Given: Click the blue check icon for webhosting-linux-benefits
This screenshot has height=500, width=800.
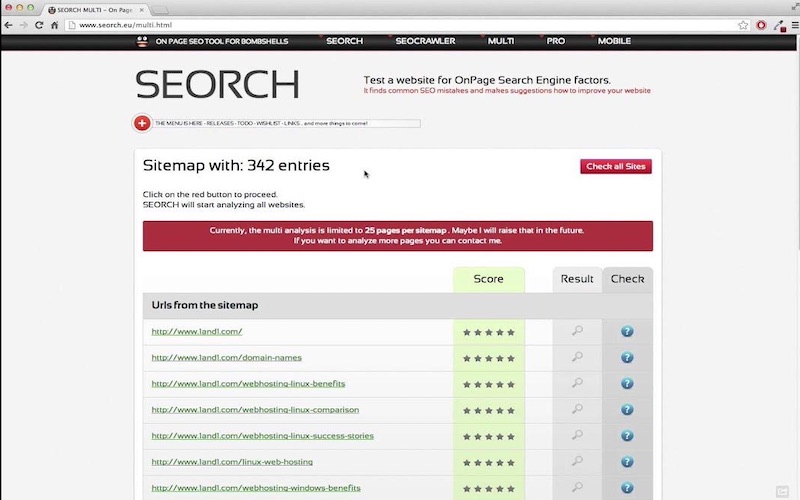Looking at the screenshot, I should [627, 384].
